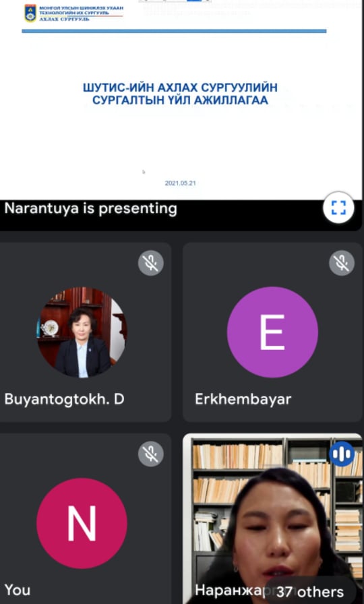Tap the muted mic icon on You tile
The width and height of the screenshot is (364, 604).
point(150,454)
